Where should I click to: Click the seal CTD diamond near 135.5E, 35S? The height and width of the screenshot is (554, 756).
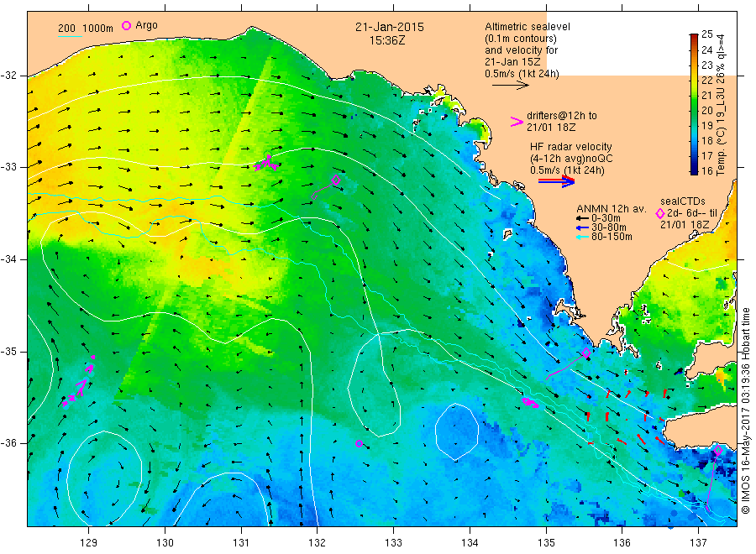click(x=586, y=353)
